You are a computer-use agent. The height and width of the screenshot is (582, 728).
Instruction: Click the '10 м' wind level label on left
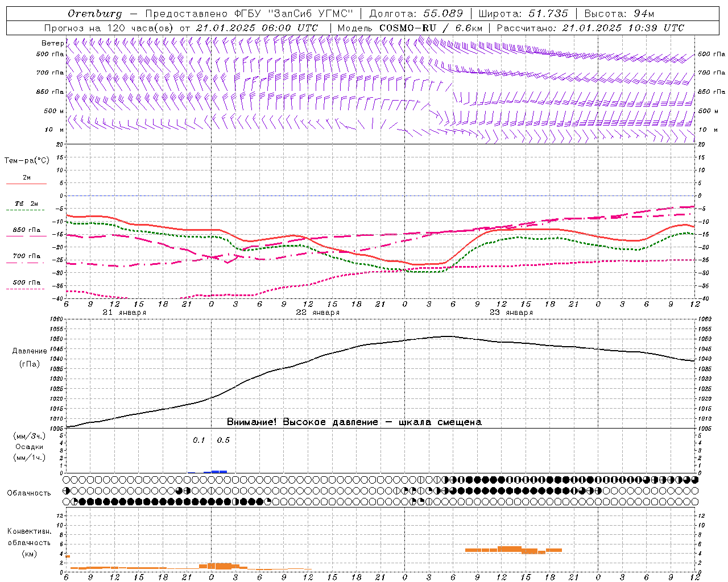tap(54, 130)
